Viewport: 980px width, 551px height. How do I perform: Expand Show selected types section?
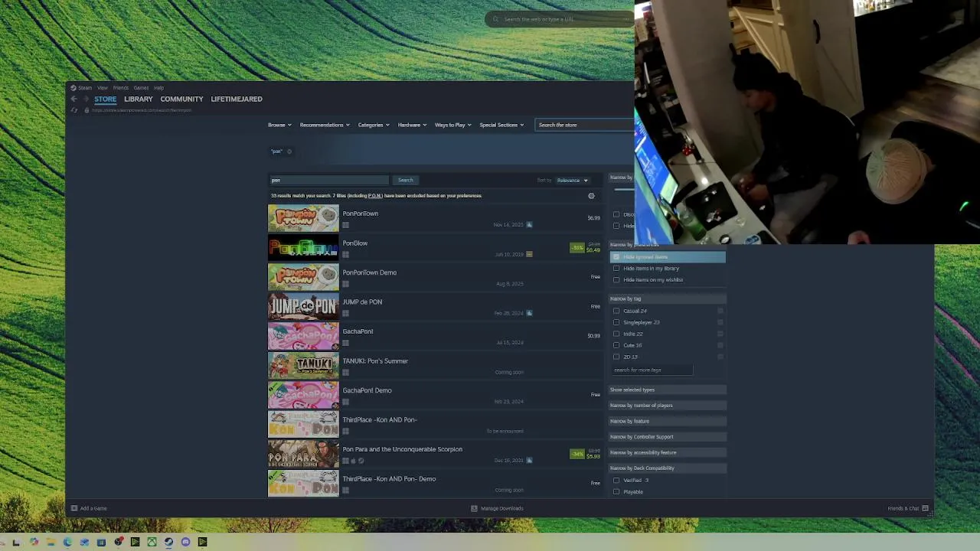[x=668, y=390]
